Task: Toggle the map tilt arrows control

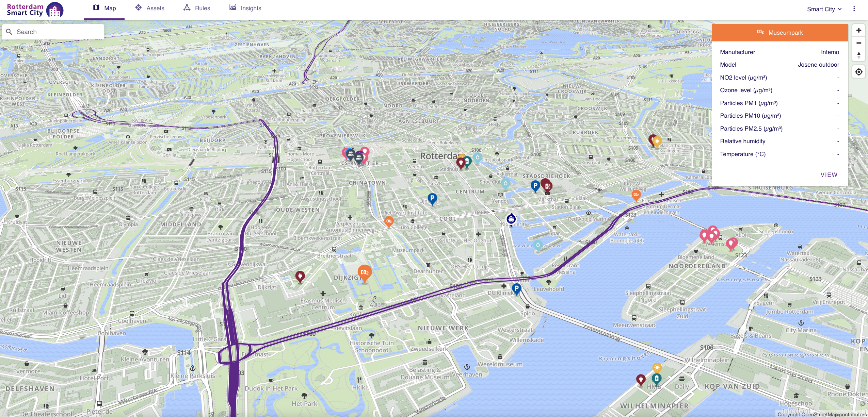Action: [x=859, y=55]
